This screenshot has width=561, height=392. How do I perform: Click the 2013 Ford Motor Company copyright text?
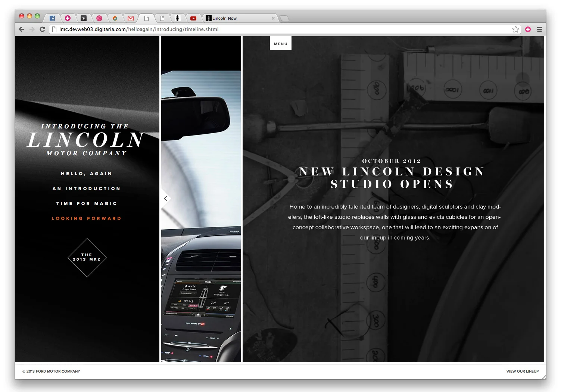[51, 371]
